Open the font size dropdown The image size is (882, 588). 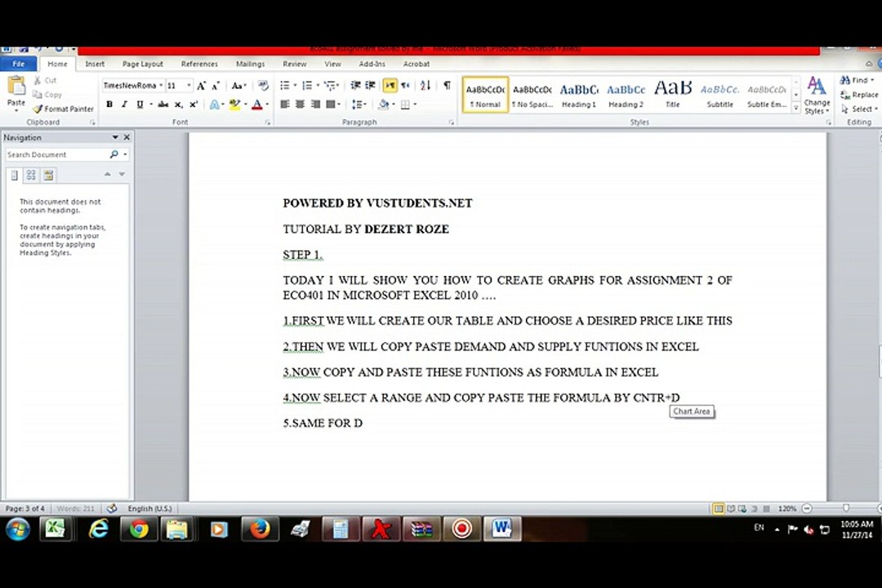coord(189,86)
